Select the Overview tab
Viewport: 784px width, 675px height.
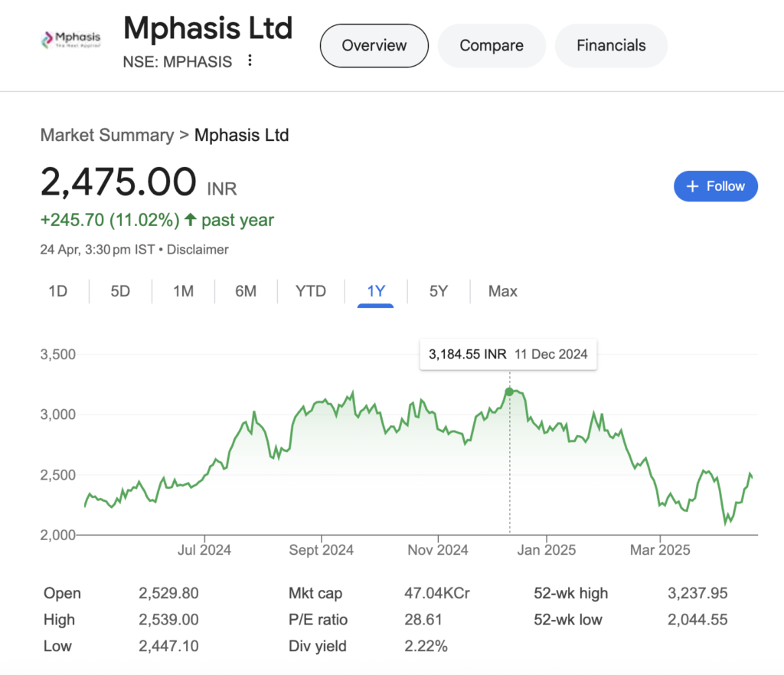(374, 45)
